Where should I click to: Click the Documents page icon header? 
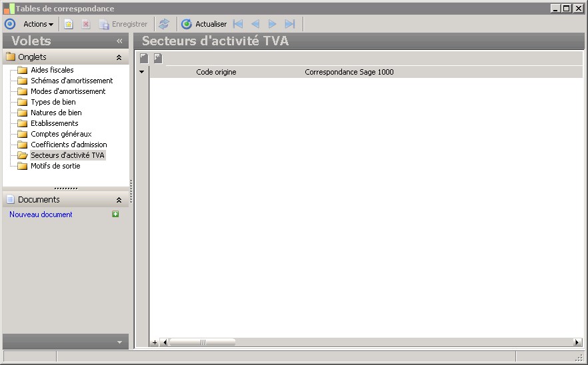tap(11, 199)
